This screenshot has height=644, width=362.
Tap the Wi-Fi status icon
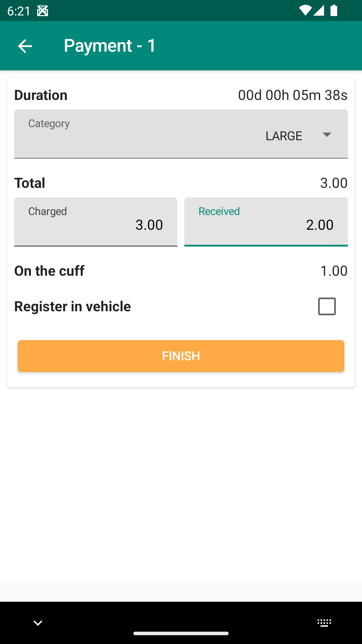pos(305,11)
